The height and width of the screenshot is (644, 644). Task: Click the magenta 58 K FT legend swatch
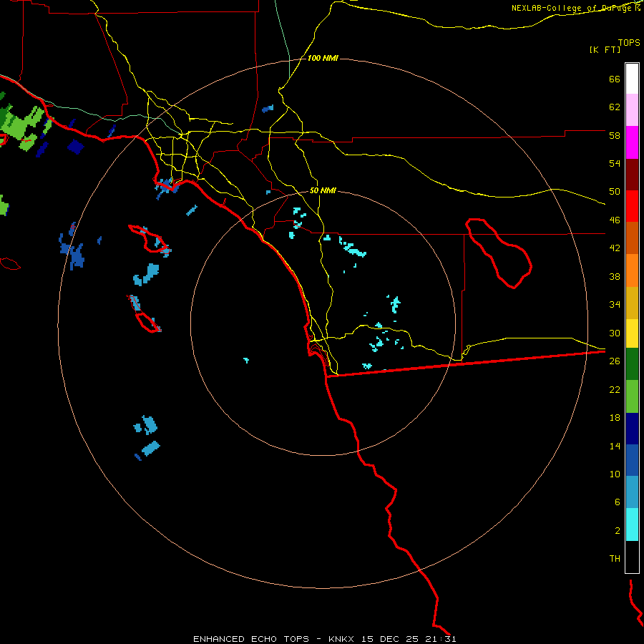[x=632, y=142]
